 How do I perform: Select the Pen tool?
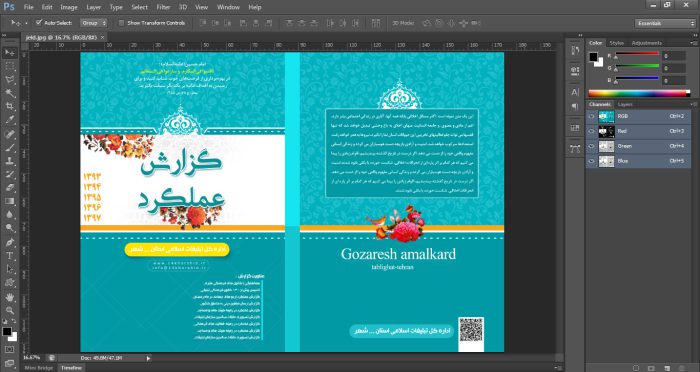click(x=10, y=242)
